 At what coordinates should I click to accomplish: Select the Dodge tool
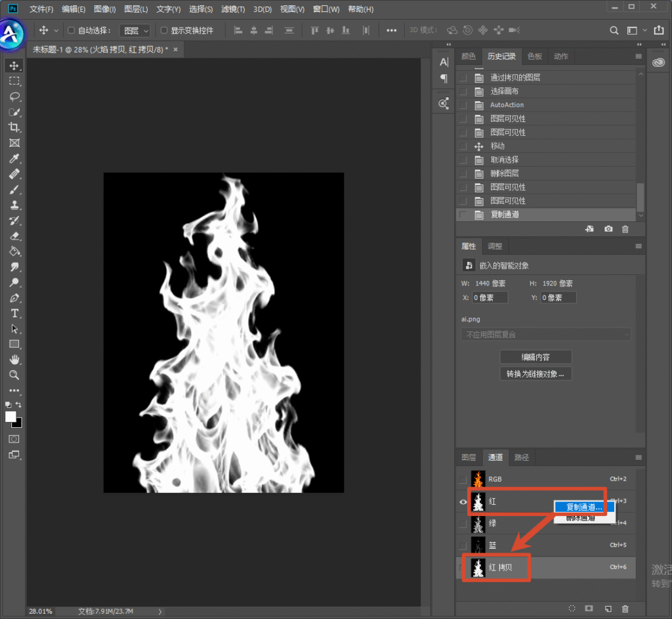[x=14, y=282]
